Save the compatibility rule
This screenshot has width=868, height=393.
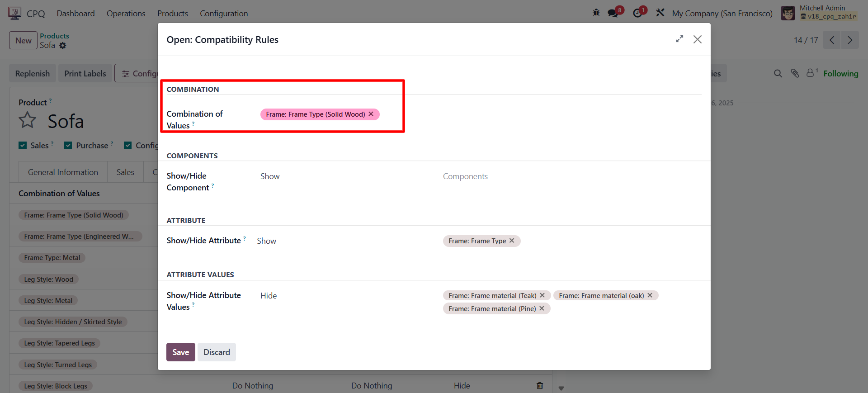180,352
